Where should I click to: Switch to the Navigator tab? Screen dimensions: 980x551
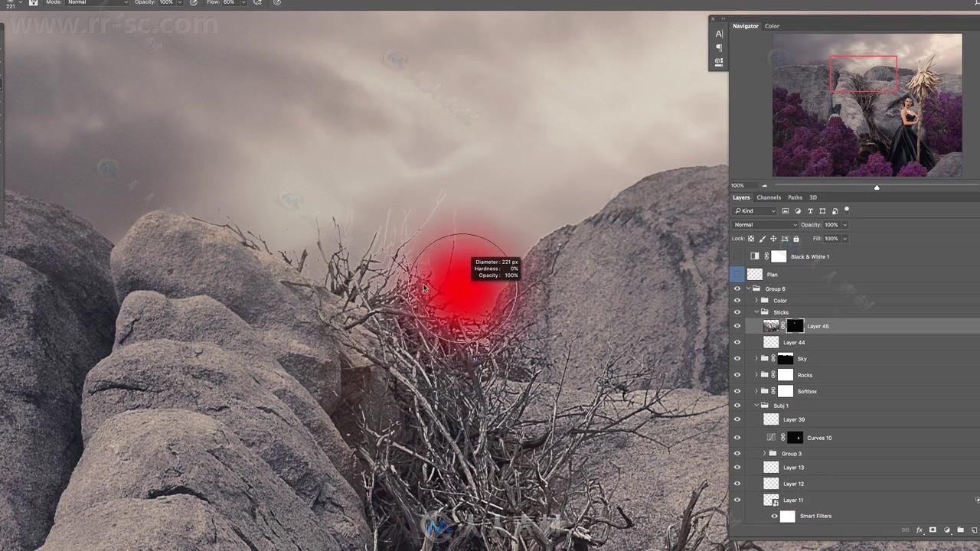[745, 26]
